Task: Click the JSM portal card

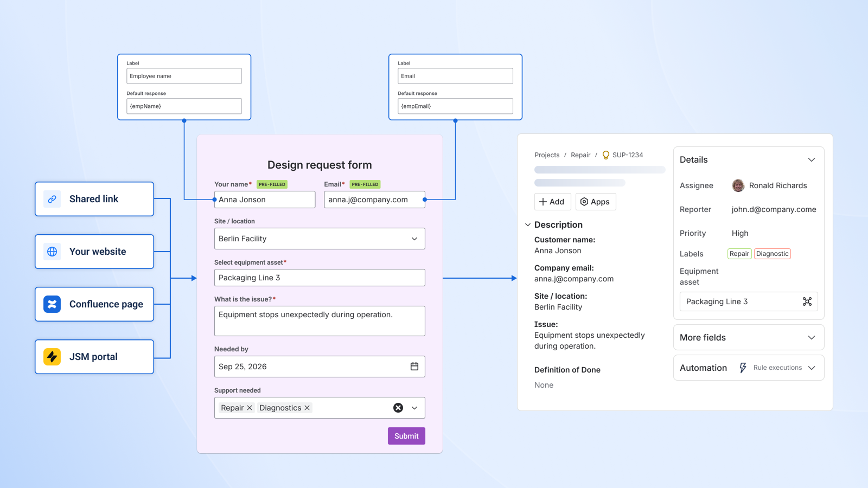Action: 94,357
